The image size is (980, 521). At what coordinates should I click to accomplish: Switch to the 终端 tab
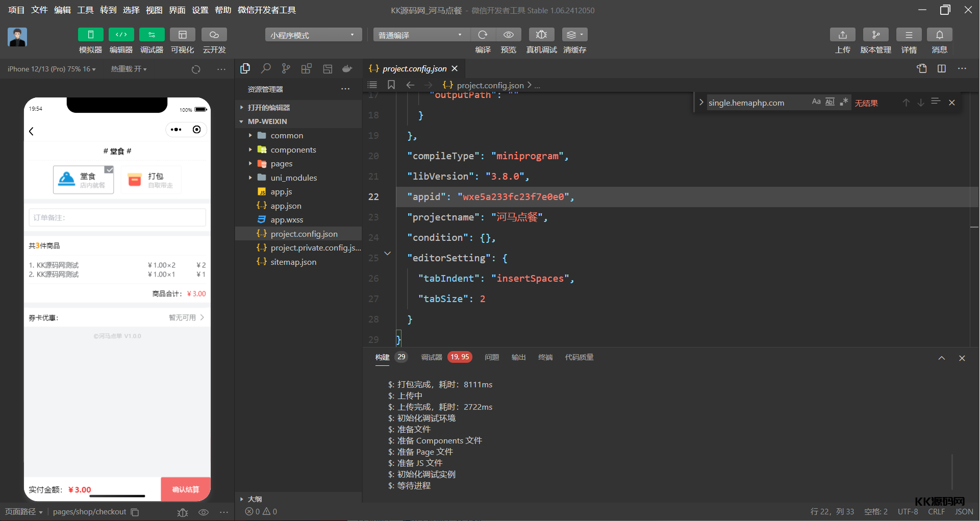point(545,357)
